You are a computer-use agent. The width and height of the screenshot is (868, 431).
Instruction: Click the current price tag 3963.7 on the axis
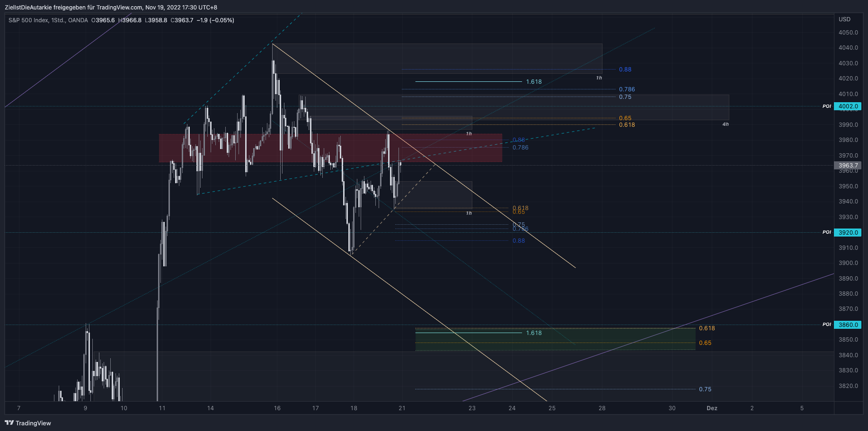tap(848, 166)
